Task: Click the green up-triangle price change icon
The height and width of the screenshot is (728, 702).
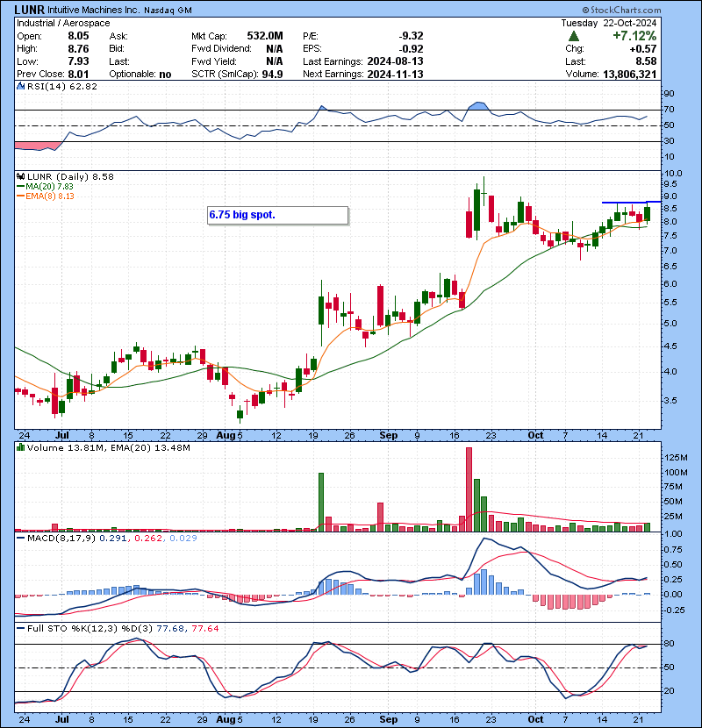Action: (x=574, y=36)
